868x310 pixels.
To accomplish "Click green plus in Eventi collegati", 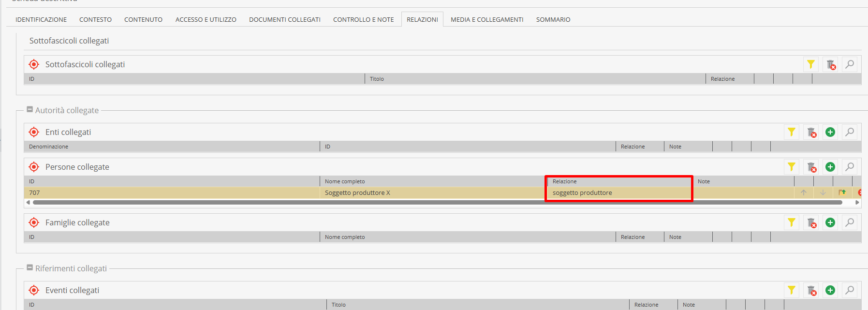I will [830, 290].
